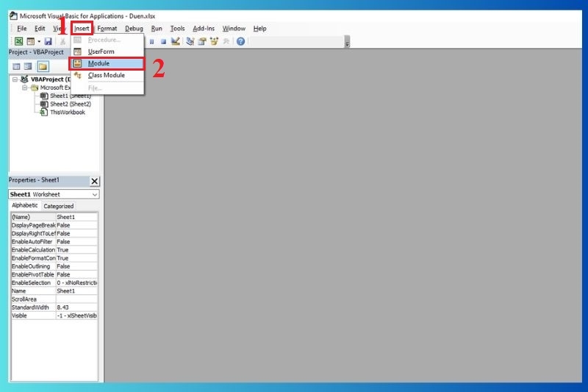
Task: Edit the Name property value Sheet1
Action: pos(77,291)
